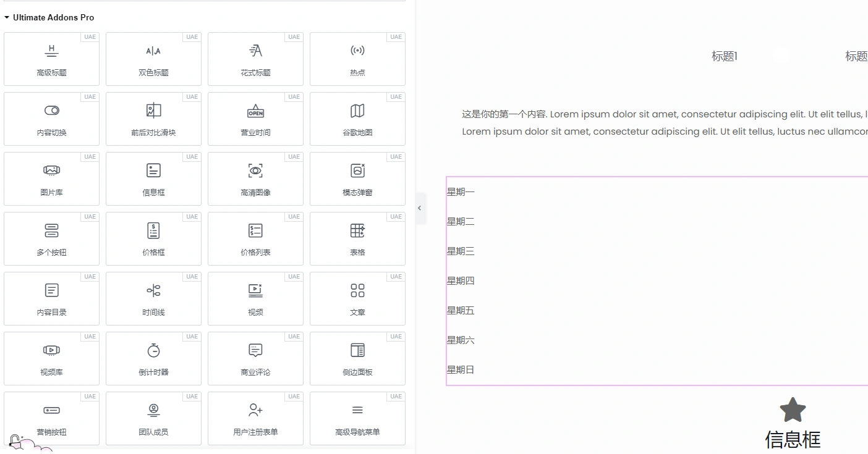Collapse the left widget panel
The width and height of the screenshot is (868, 454).
point(420,208)
